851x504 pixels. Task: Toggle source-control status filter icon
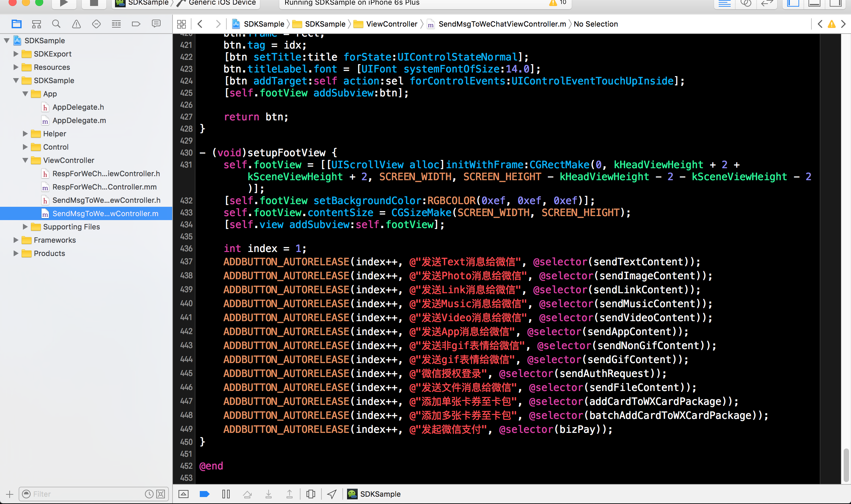161,494
